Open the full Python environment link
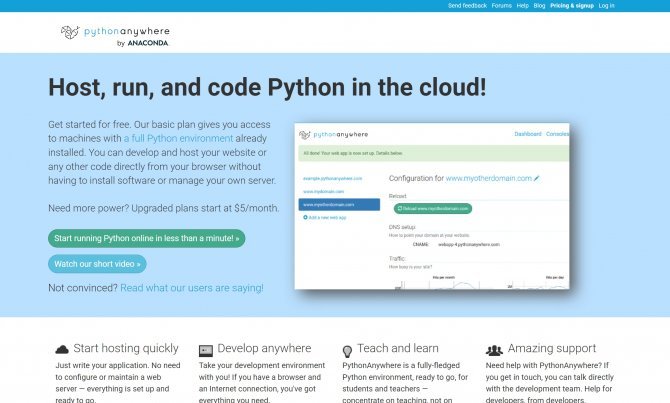Image resolution: width=670 pixels, height=403 pixels. [178, 138]
